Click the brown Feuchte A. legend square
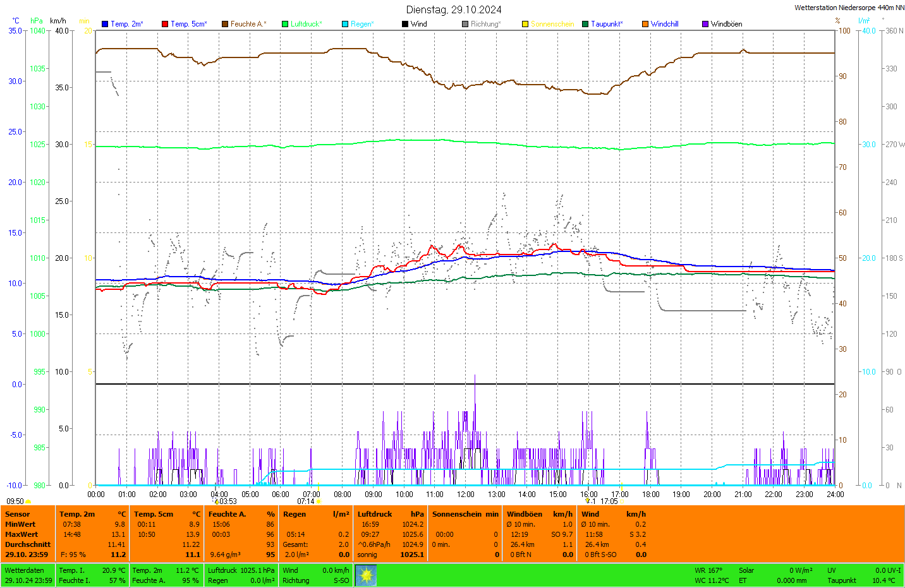Image resolution: width=905 pixels, height=588 pixels. (225, 24)
